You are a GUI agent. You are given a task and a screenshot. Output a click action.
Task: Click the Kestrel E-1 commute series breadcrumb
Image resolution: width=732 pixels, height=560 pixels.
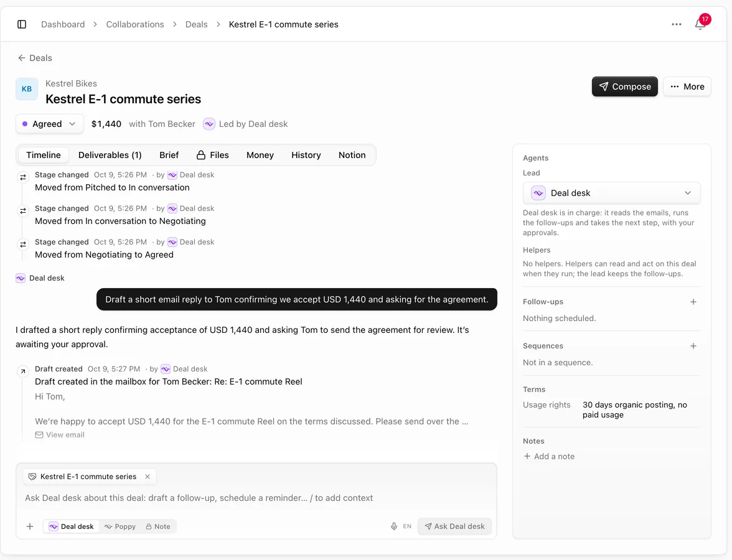pyautogui.click(x=283, y=24)
